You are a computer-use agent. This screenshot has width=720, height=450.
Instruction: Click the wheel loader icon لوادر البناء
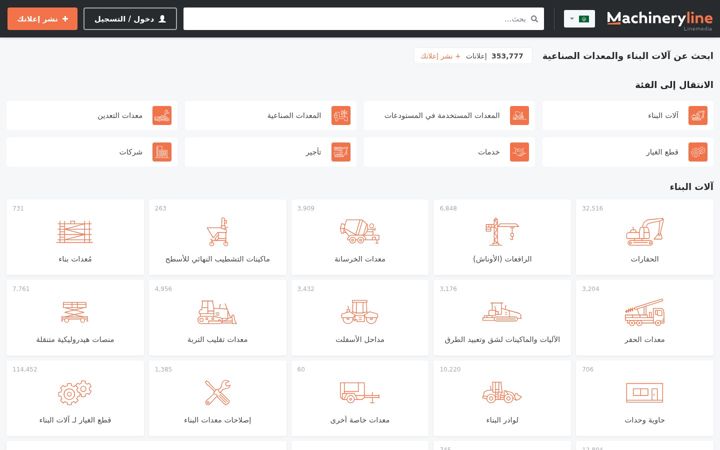coord(502,393)
